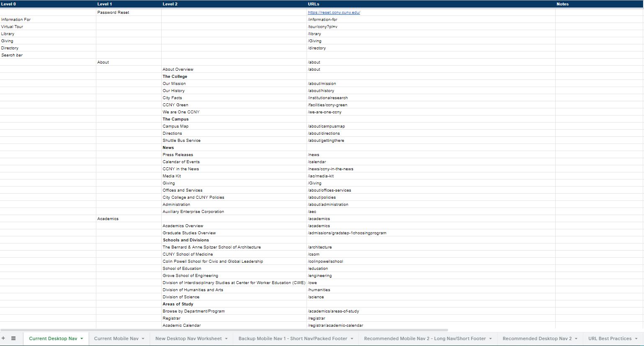This screenshot has height=346, width=644.
Task: Click the Password Reset cell
Action: (129, 13)
